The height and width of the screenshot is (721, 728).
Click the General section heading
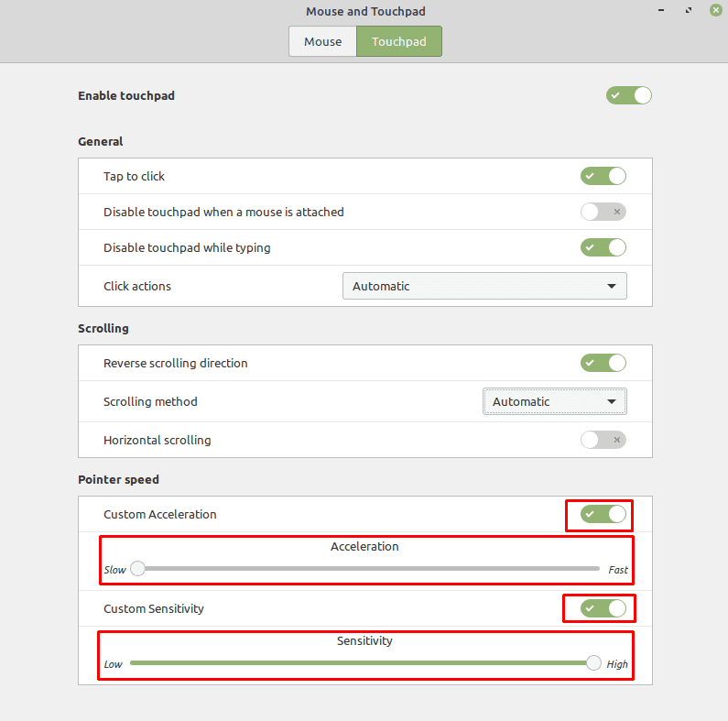coord(101,141)
